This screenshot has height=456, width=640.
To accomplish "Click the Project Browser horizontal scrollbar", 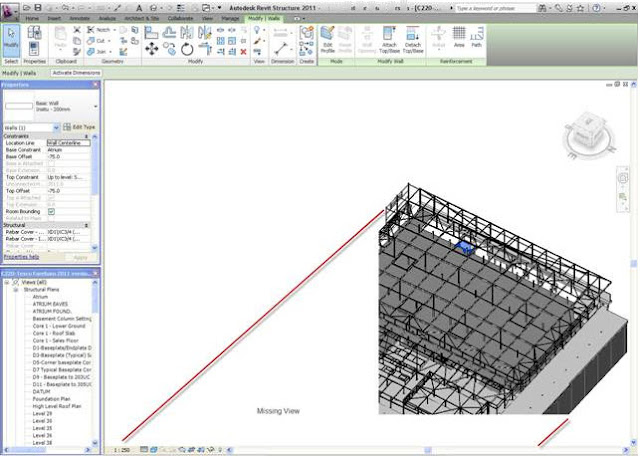I will 47,450.
